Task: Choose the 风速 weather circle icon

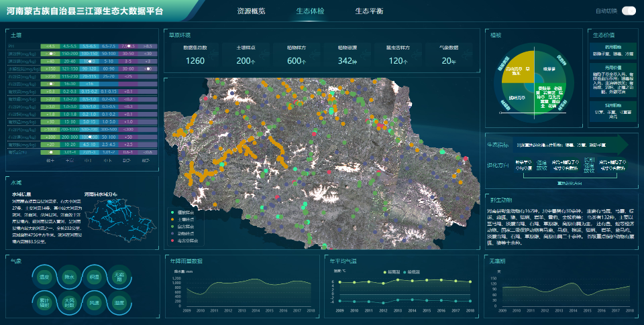Action: tap(94, 302)
